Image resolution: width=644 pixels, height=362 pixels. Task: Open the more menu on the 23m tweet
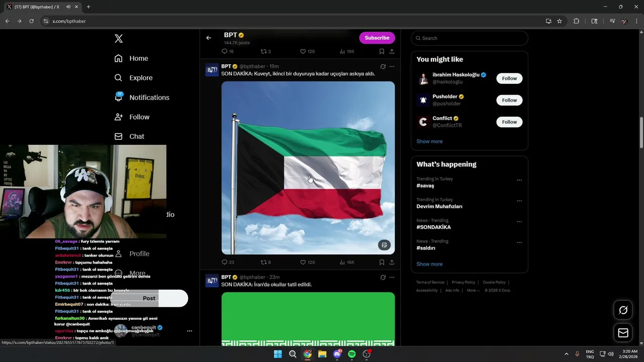pos(392,277)
